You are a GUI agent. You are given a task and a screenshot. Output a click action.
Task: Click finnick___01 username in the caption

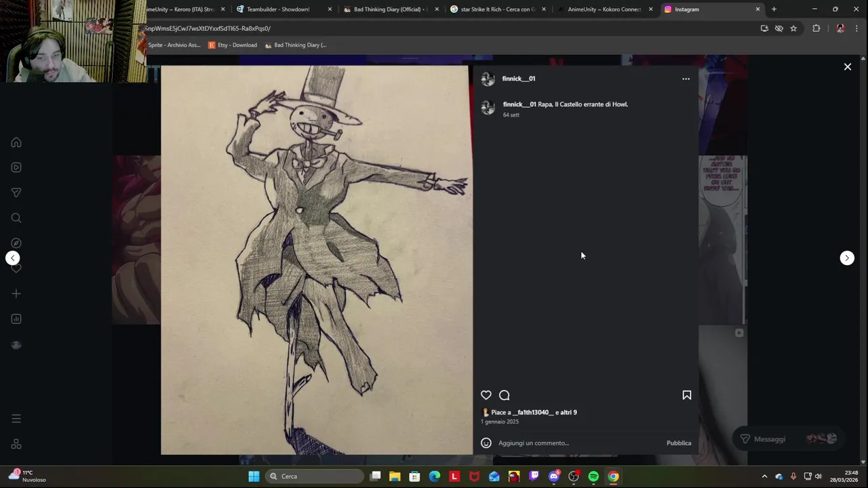[519, 104]
